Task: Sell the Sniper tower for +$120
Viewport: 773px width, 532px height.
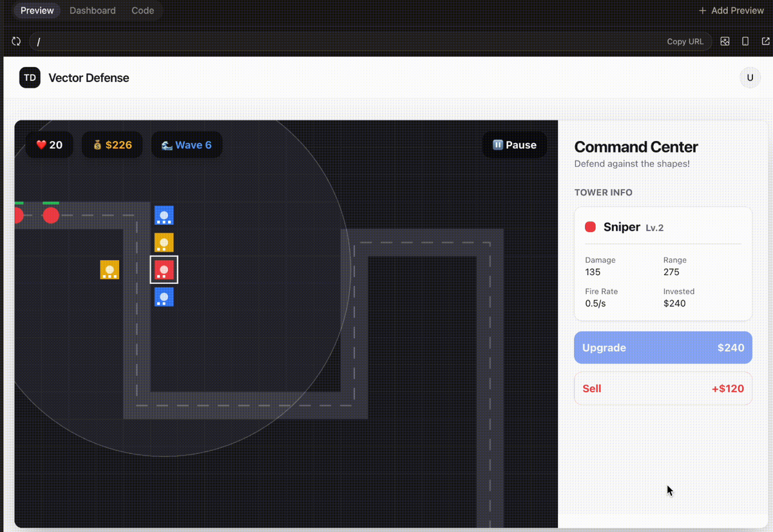Action: (663, 388)
